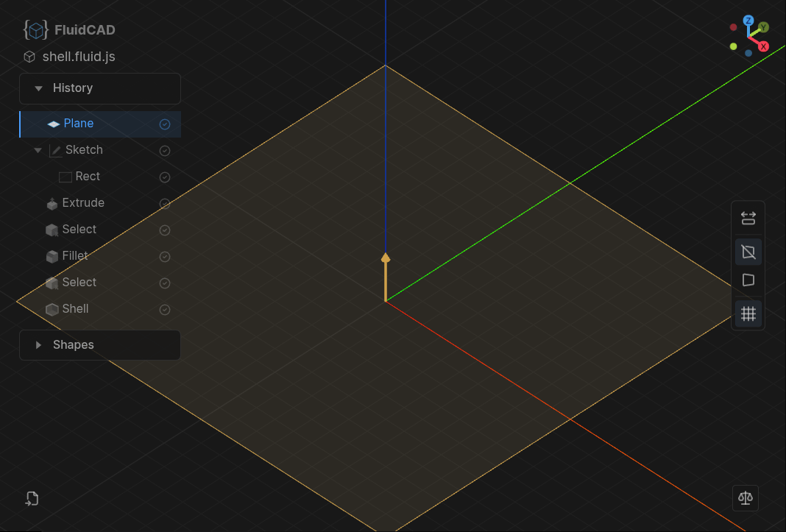Toggle the Extrude step check circle
Viewport: 786px width, 532px height.
coord(164,204)
